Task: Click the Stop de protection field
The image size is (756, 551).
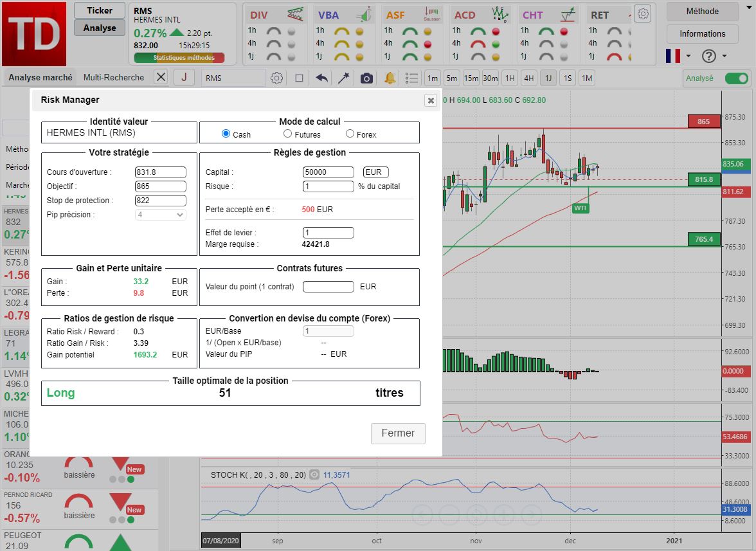Action: (161, 201)
